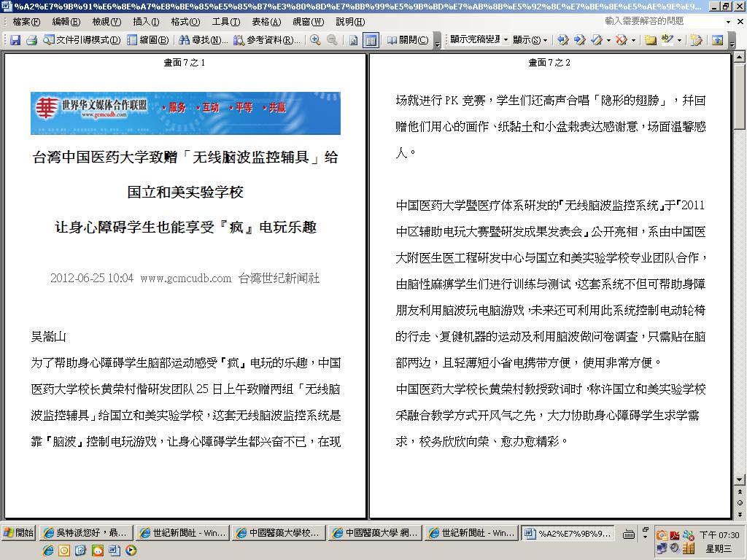
Task: Switch to Word document taskbar button
Action: pyautogui.click(x=568, y=533)
